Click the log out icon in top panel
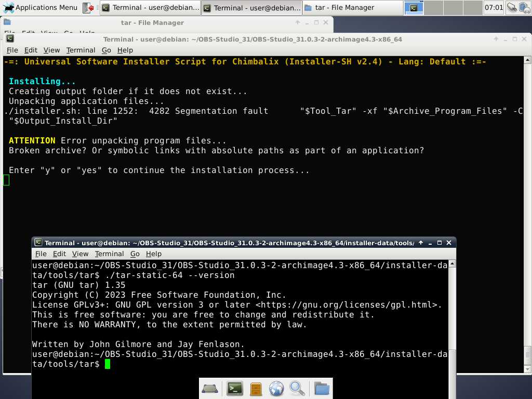Viewport: 532px width, 399px height. (x=88, y=8)
